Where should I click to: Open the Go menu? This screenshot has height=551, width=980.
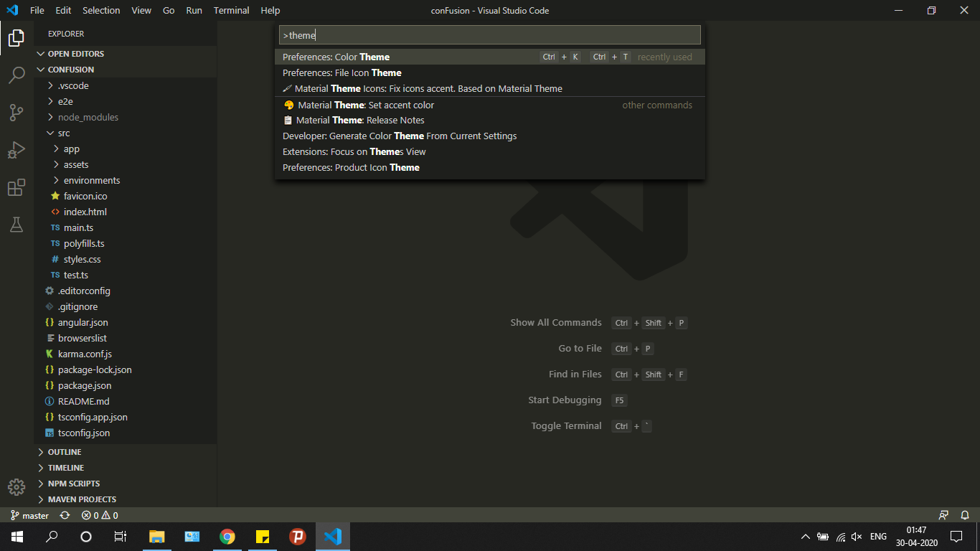pos(169,10)
